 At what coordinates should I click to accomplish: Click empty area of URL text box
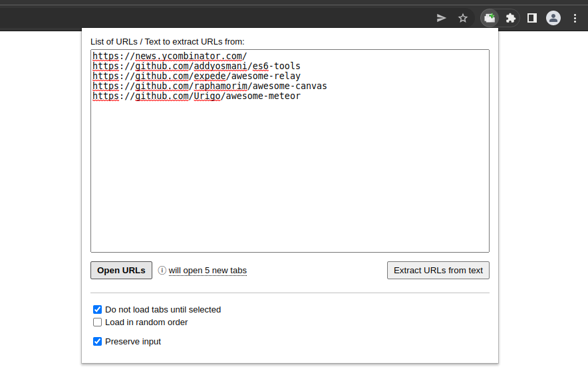[x=290, y=176]
